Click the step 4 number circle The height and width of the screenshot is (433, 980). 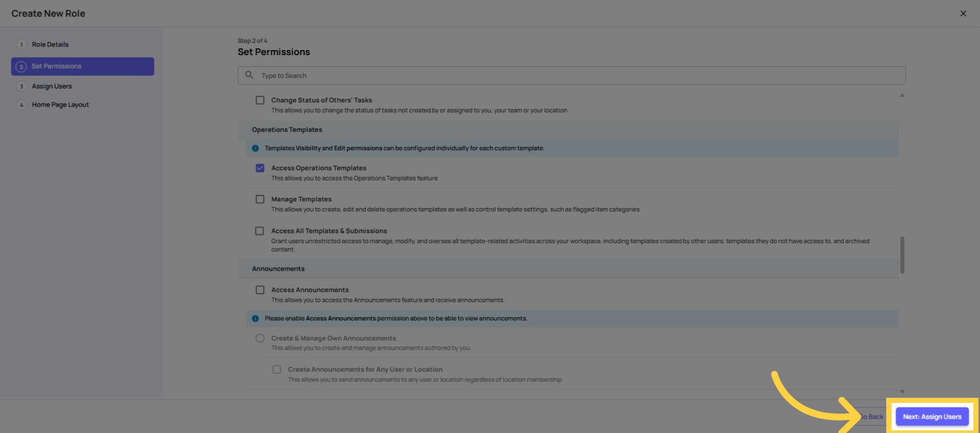[x=21, y=105]
